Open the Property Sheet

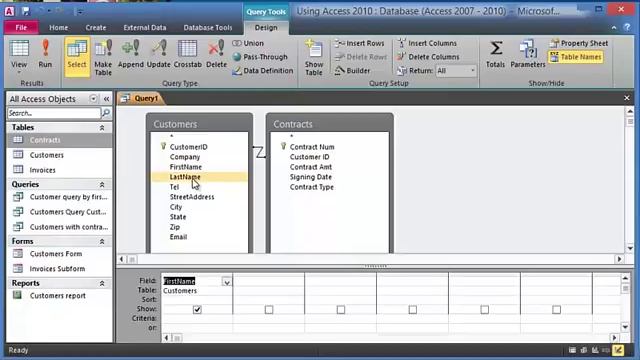579,43
